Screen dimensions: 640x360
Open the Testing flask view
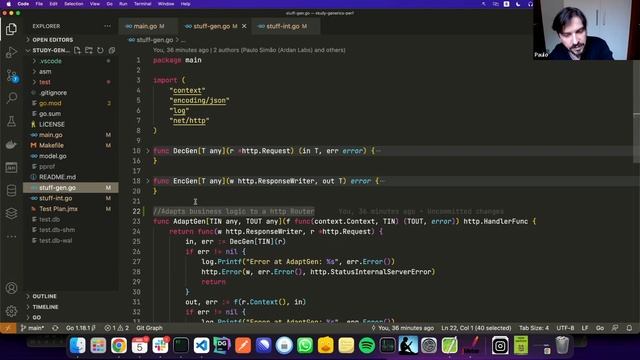[11, 121]
